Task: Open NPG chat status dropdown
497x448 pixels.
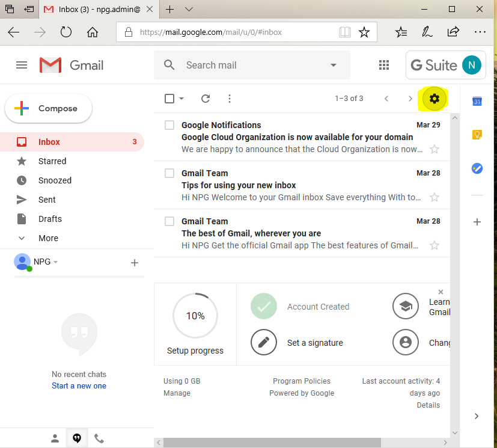Action: (x=55, y=262)
